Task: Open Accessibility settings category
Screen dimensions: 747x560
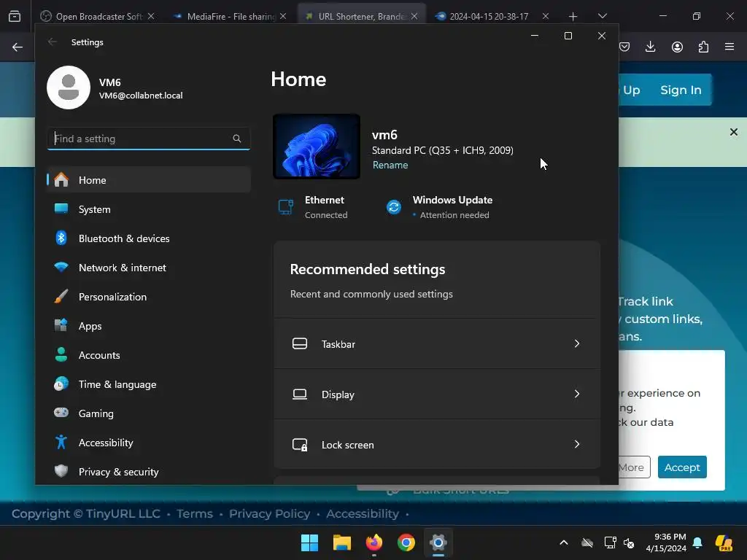Action: (149, 443)
